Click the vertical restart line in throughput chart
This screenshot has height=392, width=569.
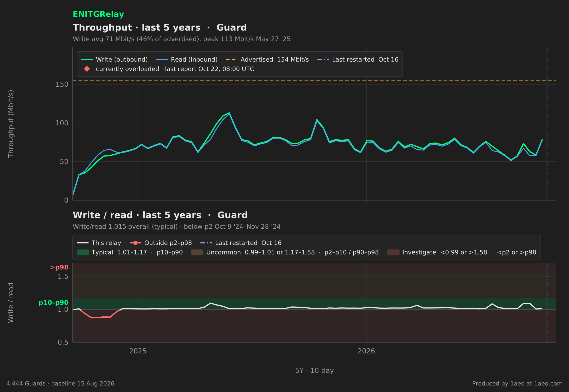(x=547, y=124)
